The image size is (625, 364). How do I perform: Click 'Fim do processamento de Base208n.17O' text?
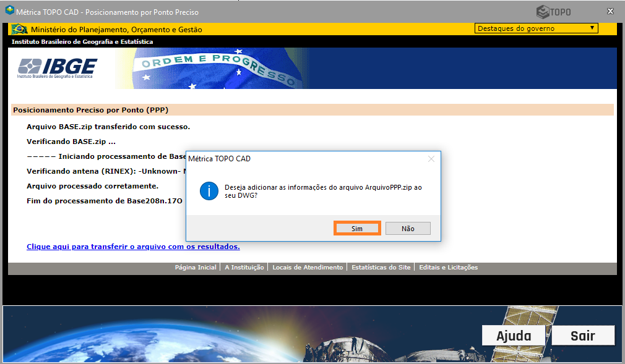click(105, 201)
